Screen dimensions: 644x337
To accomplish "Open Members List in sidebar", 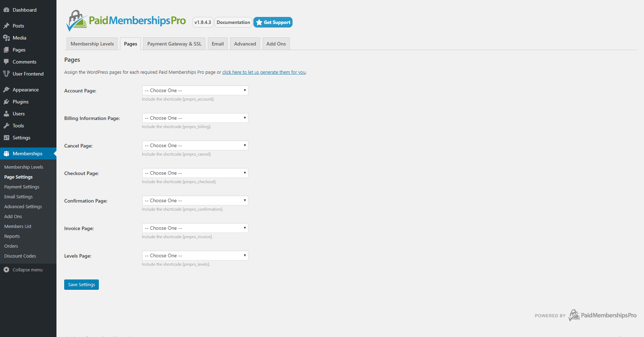I will 18,226.
